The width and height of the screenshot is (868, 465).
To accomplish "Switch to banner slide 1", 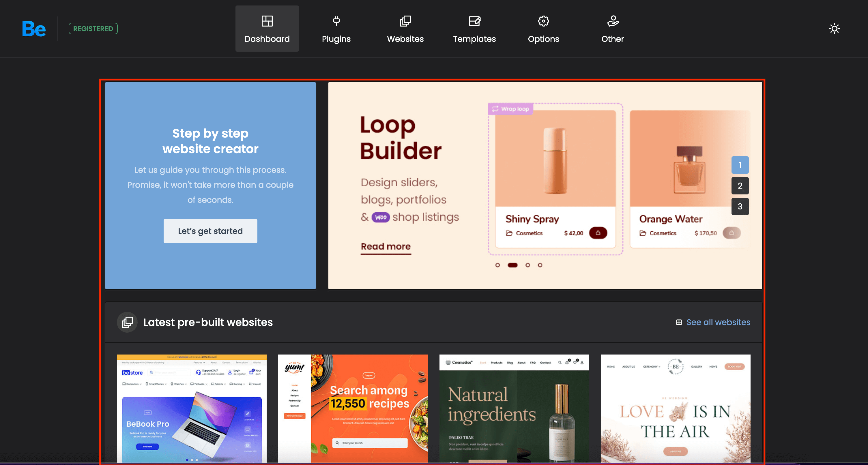I will [x=740, y=165].
